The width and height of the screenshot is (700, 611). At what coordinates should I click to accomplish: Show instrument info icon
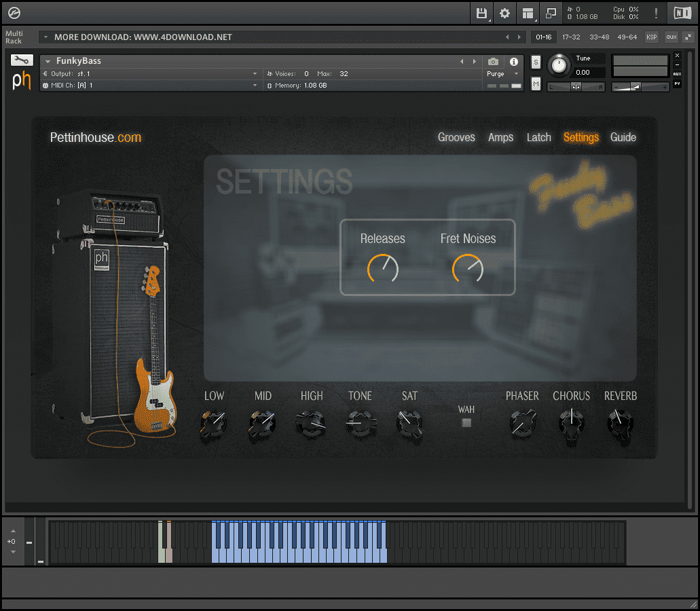(x=514, y=62)
